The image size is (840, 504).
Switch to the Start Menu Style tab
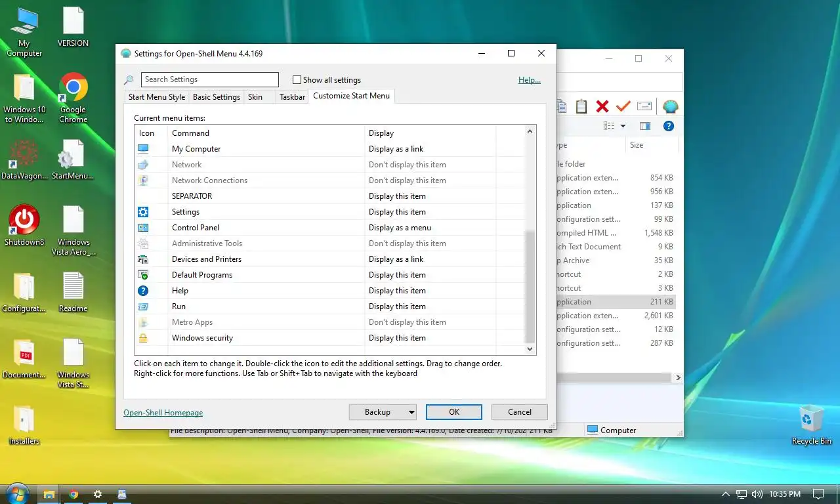click(157, 97)
